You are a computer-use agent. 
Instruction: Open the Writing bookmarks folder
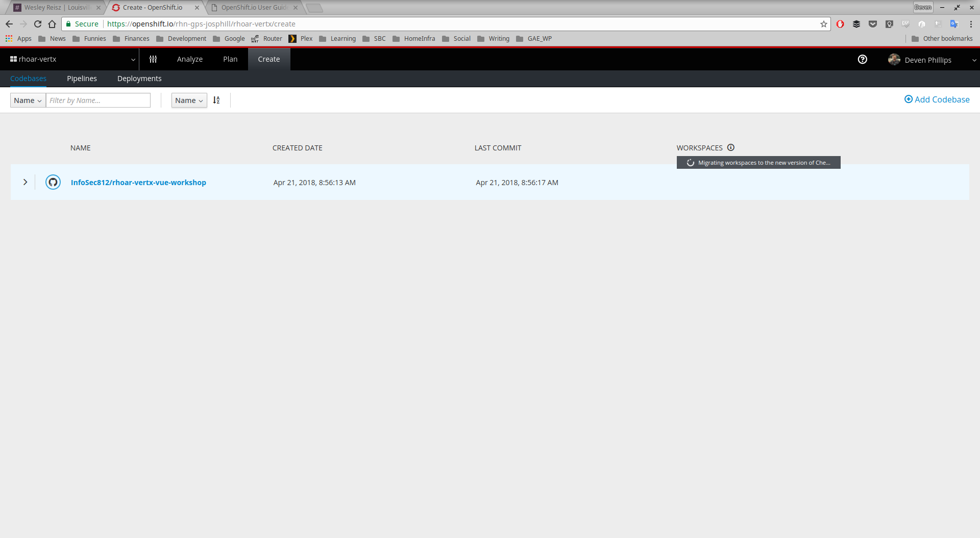tap(493, 39)
